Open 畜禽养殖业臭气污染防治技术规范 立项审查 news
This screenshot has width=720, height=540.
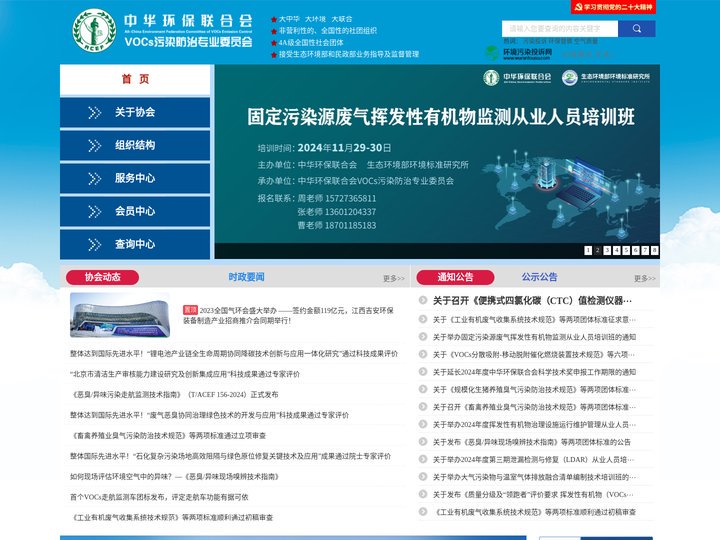(x=169, y=435)
